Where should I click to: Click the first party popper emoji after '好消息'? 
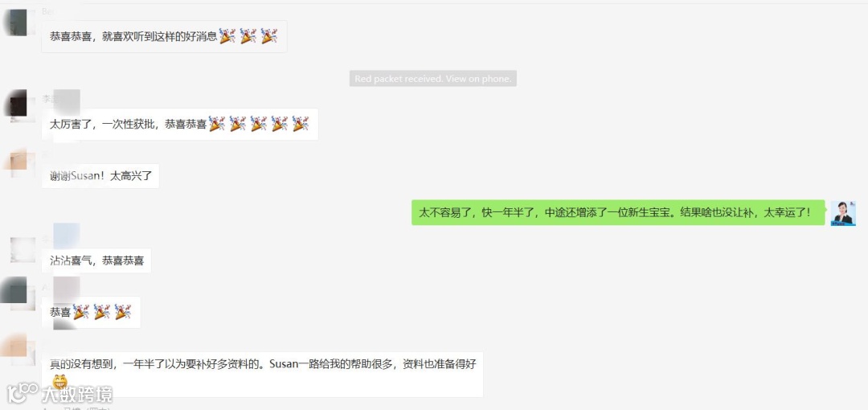coord(227,36)
